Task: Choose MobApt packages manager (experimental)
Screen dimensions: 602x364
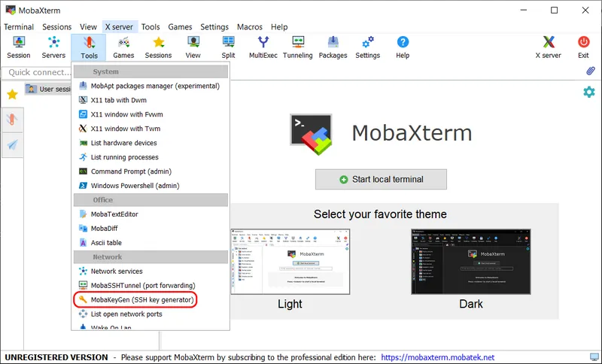Action: (x=150, y=86)
